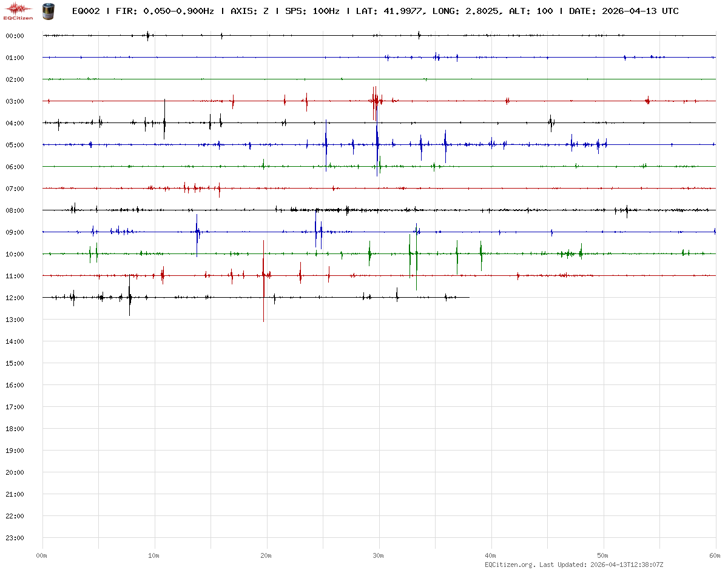Select the 11:00 hour row label

15,276
